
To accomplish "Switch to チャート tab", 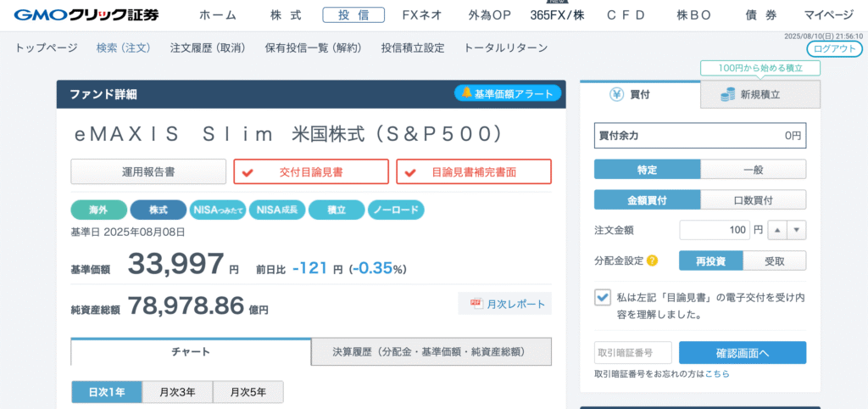I will pyautogui.click(x=191, y=351).
